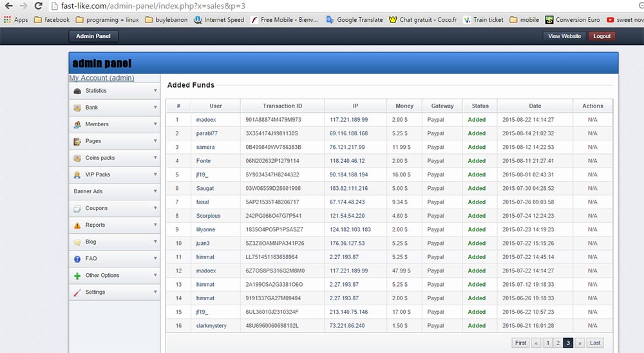This screenshot has width=644, height=353.
Task: Click the previous page « button
Action: [536, 343]
